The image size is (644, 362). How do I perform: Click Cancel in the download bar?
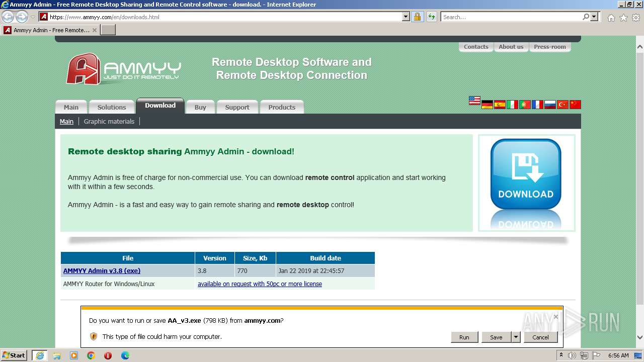(541, 337)
